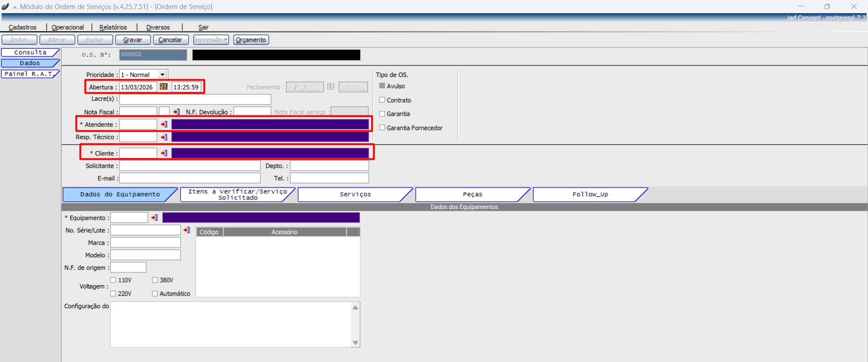Click the Nota Fiscal lookup icon
Screen dimensions: 868x362
coord(176,112)
